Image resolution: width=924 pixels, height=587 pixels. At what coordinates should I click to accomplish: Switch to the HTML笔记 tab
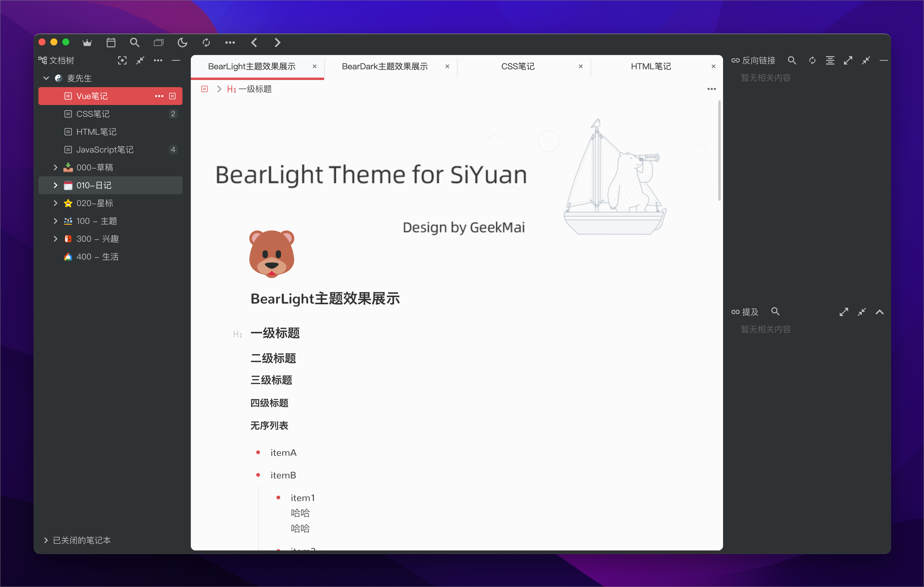click(x=650, y=66)
